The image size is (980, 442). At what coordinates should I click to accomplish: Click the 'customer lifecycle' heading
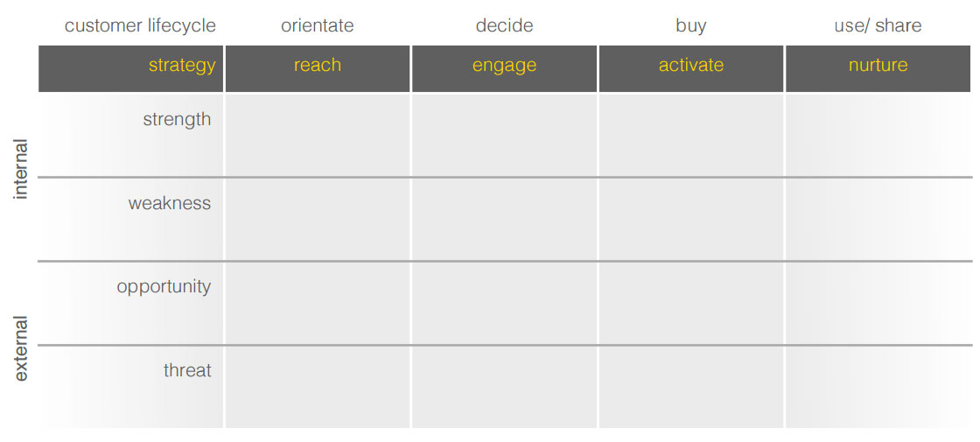[140, 25]
